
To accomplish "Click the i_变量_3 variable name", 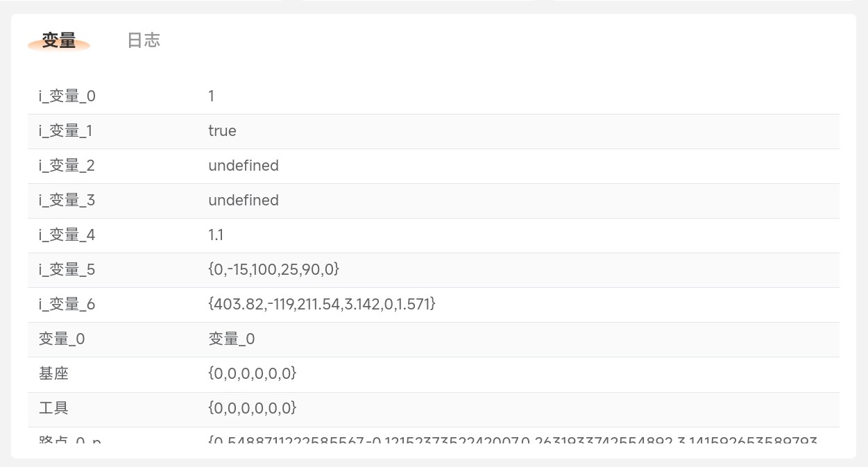I will [67, 201].
